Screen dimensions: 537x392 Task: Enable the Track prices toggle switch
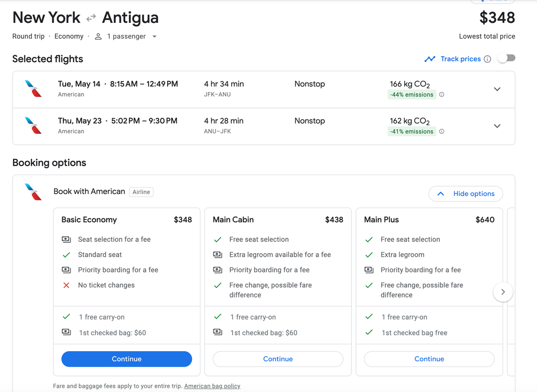click(x=506, y=58)
